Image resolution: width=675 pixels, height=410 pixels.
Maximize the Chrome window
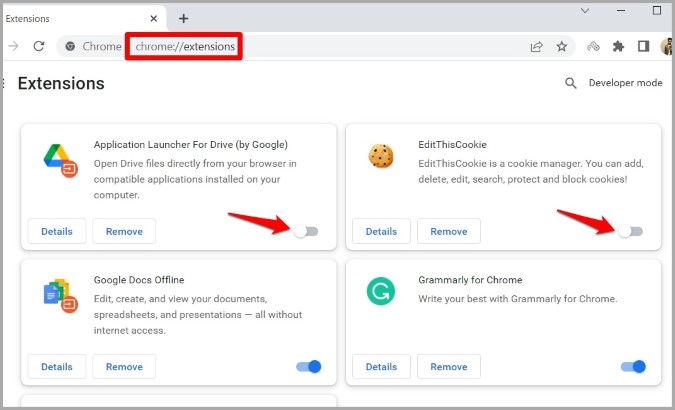[x=657, y=10]
